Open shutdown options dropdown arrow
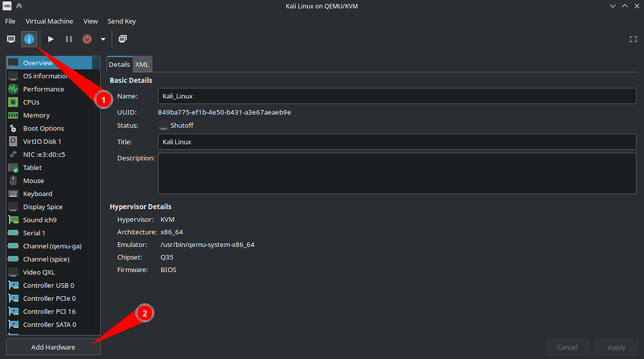644x359 pixels. (x=103, y=39)
